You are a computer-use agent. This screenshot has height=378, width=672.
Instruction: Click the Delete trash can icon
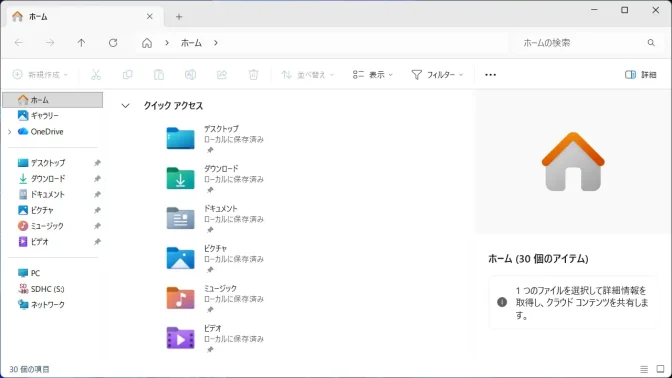[x=253, y=75]
